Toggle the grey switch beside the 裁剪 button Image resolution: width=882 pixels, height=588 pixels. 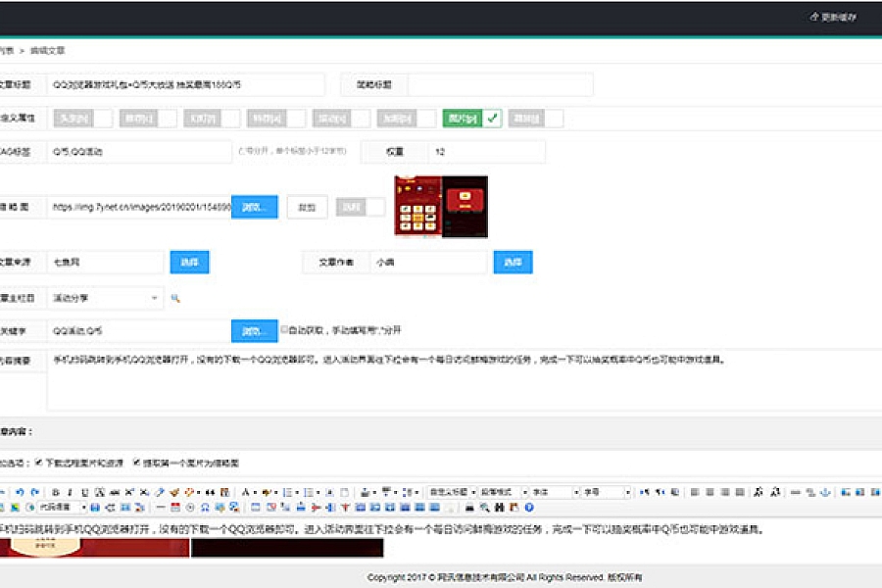pyautogui.click(x=361, y=207)
